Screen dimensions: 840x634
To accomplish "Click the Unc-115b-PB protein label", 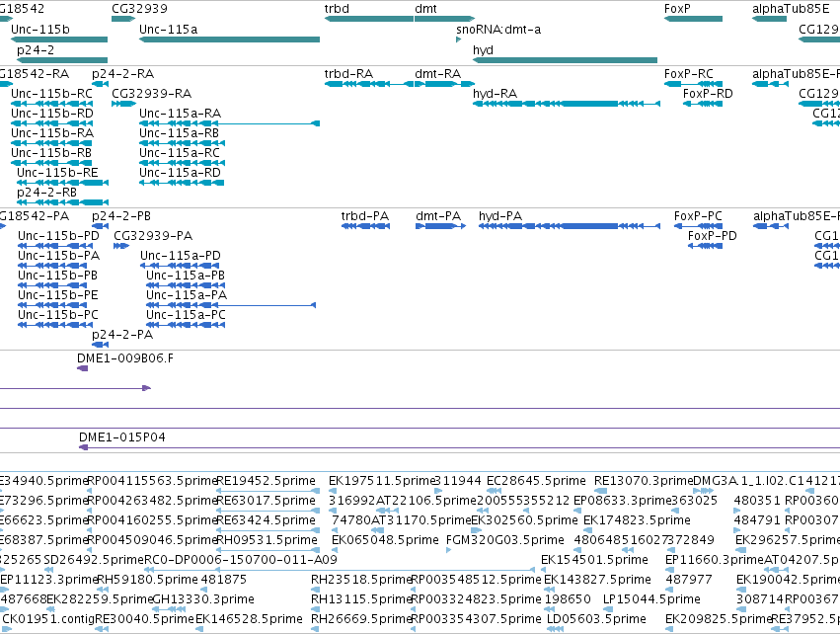I will tap(57, 276).
